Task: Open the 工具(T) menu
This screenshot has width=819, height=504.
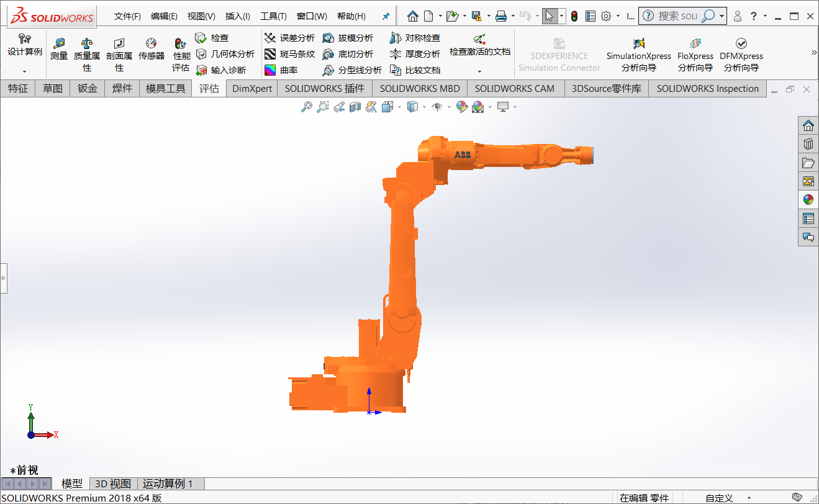Action: click(x=273, y=16)
